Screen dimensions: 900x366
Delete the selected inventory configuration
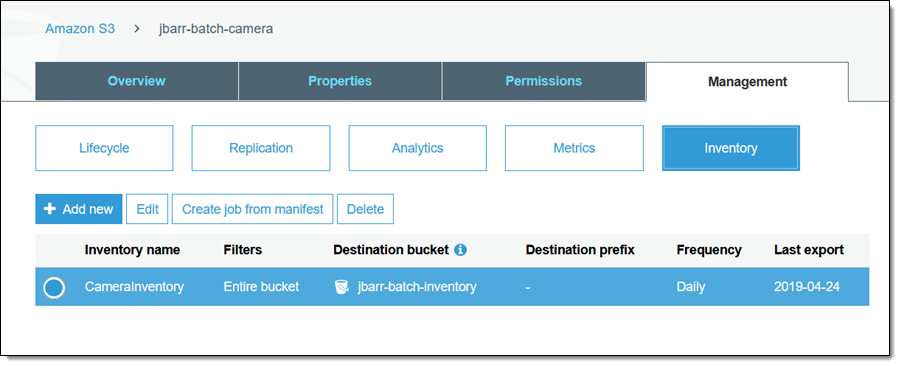coord(365,209)
